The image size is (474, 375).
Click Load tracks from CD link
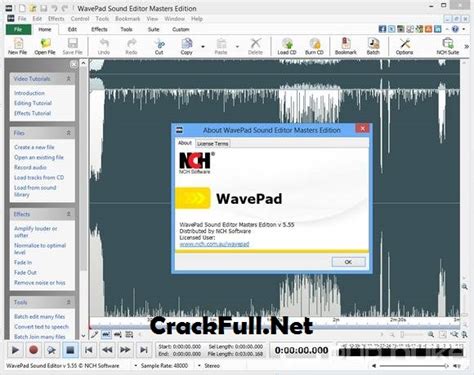click(39, 177)
